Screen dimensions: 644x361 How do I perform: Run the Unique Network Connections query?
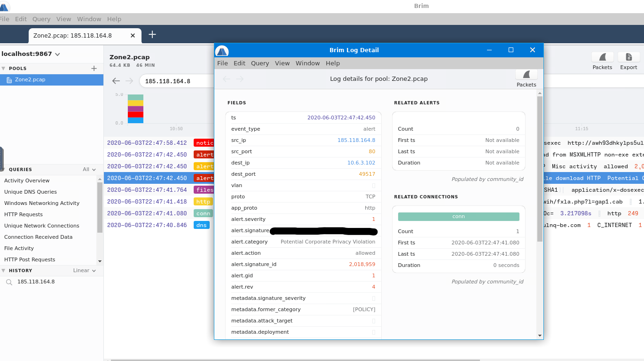coord(42,226)
